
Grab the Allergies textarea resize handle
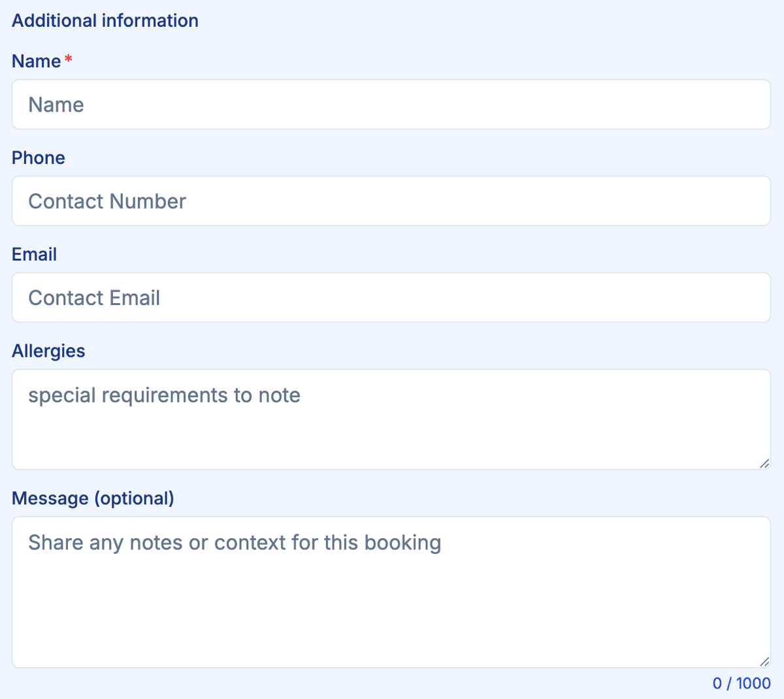click(x=764, y=463)
